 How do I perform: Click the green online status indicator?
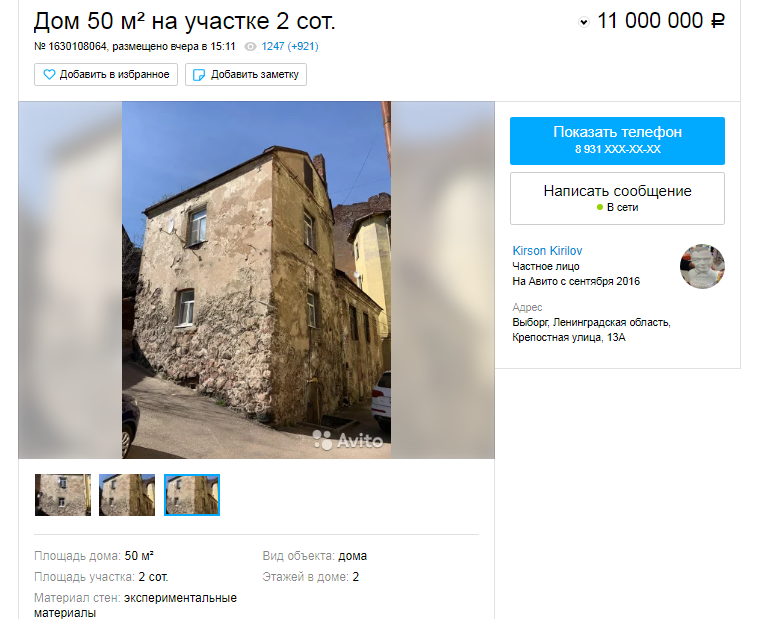600,207
